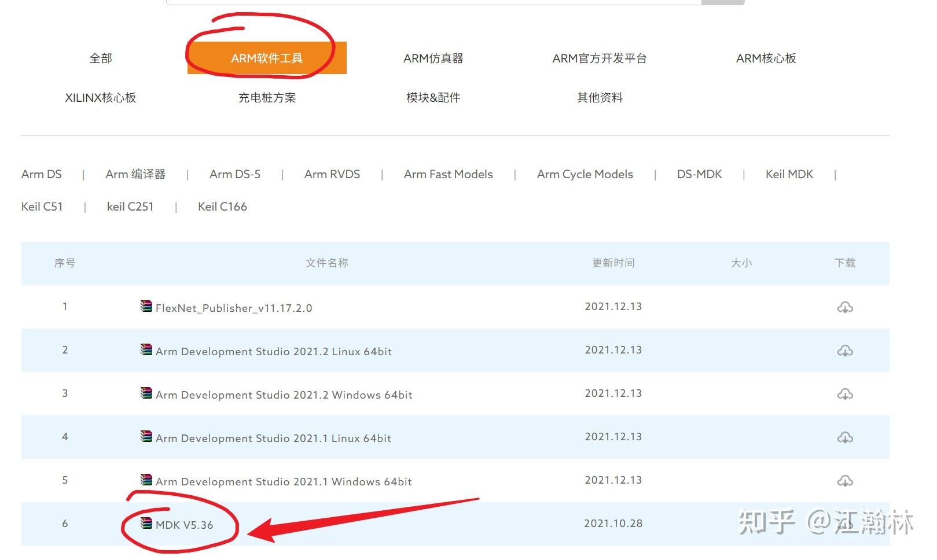This screenshot has width=937, height=560.
Task: Open Arm Development Studio 2021.2 Windows 64bit
Action: click(284, 395)
